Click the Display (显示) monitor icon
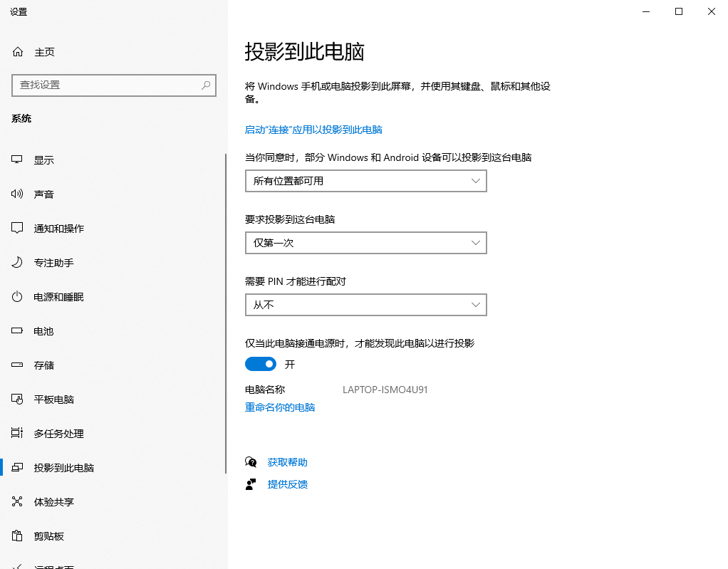Image resolution: width=728 pixels, height=569 pixels. (18, 160)
